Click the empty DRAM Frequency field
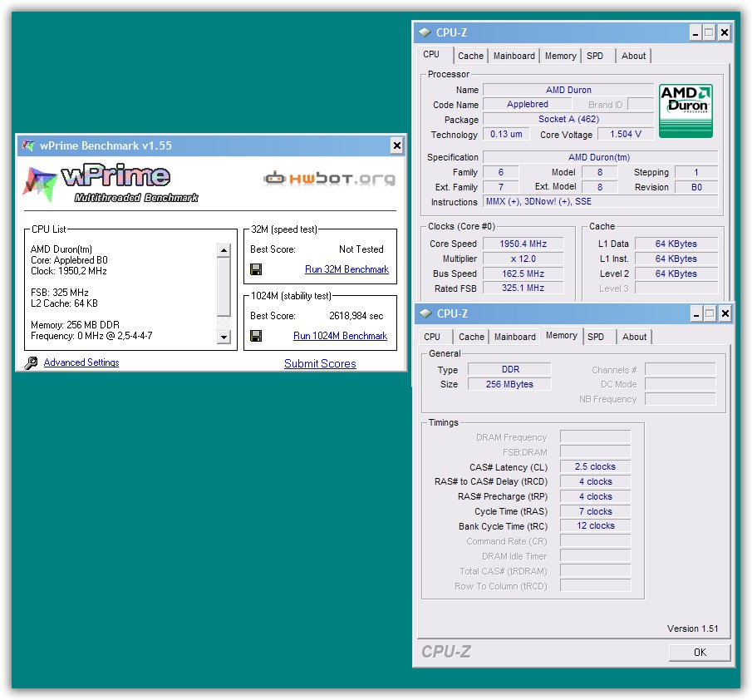 tap(595, 436)
